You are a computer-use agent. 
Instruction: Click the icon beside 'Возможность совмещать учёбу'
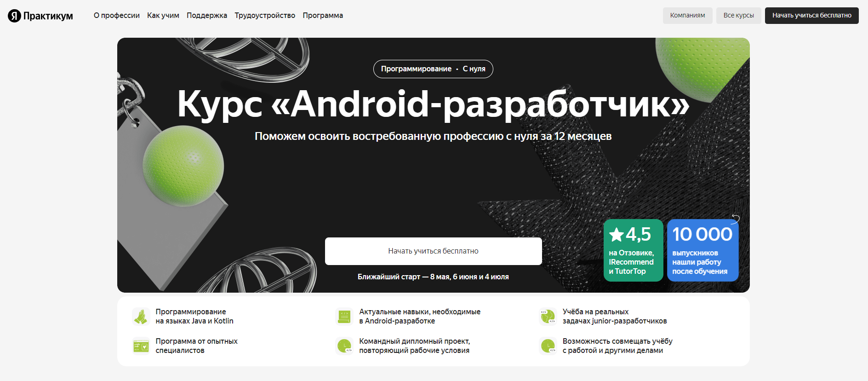coord(548,346)
